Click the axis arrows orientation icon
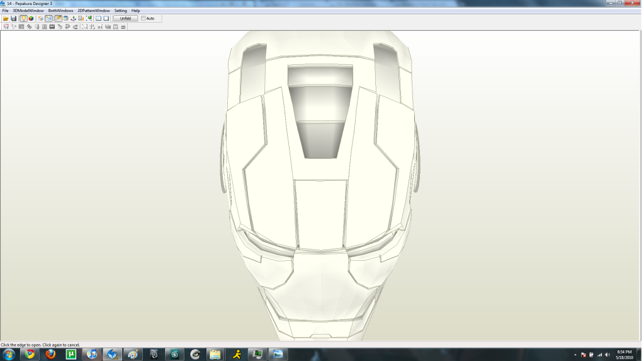Screen dimensions: 644x361 (74, 18)
